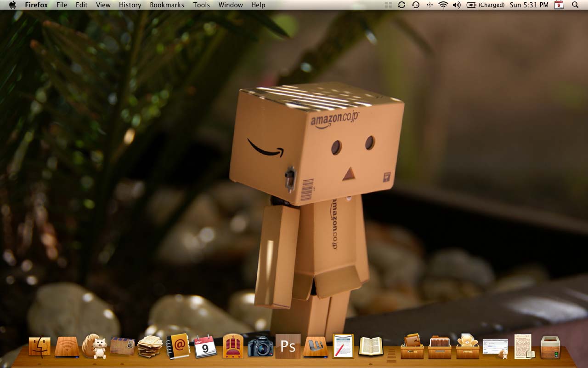The height and width of the screenshot is (368, 588).
Task: Open the documents drawer stack in dock
Action: 440,346
